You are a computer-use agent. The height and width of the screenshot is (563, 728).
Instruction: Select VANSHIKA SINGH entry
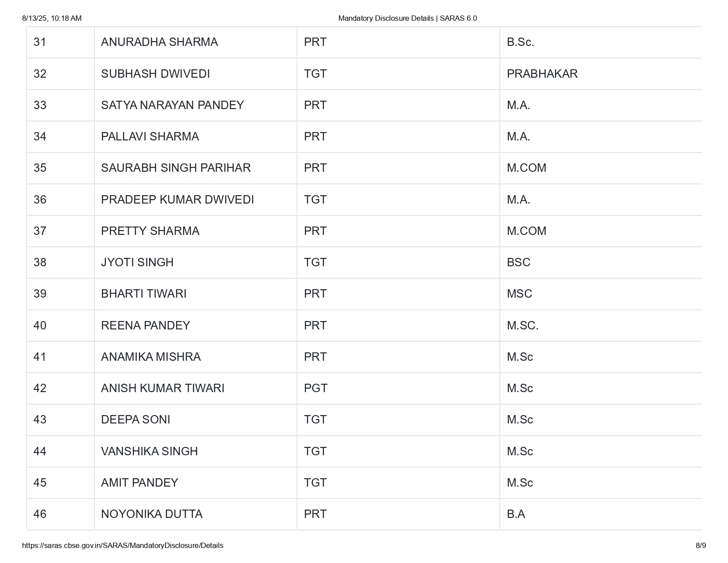tap(150, 451)
